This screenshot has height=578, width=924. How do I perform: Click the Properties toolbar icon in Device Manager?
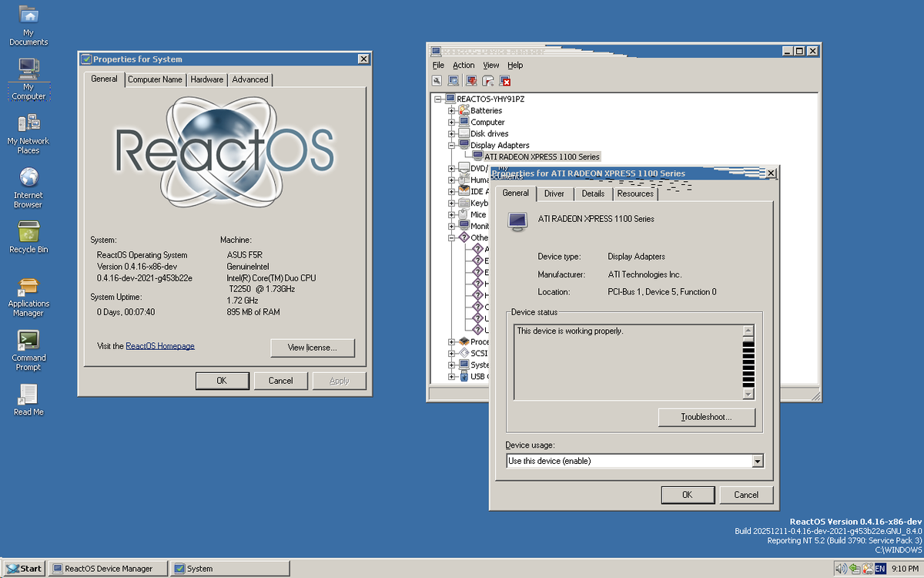click(x=437, y=80)
